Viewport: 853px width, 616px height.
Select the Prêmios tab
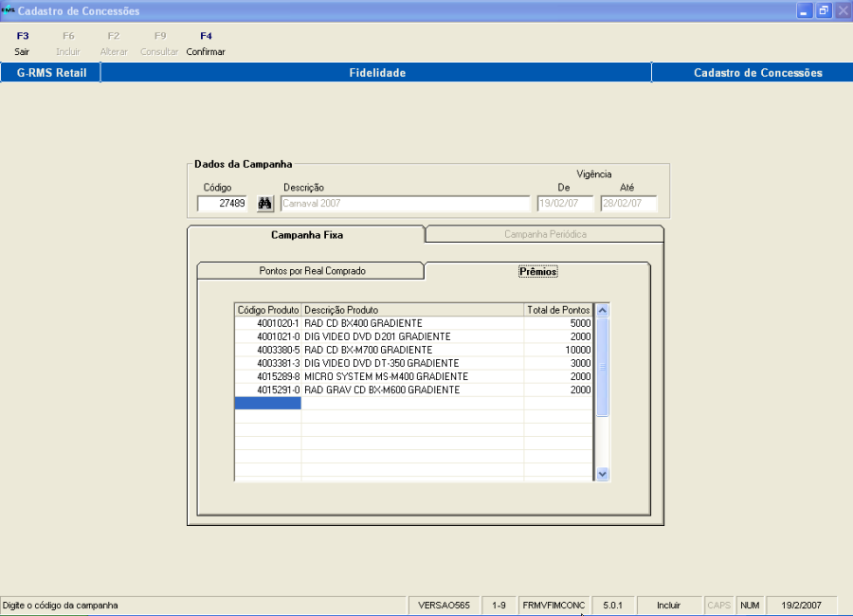point(537,272)
